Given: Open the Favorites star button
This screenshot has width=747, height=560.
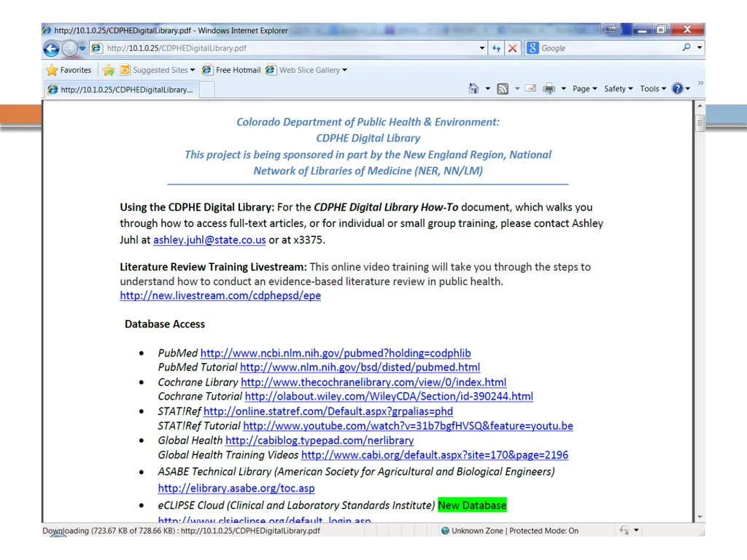Looking at the screenshot, I should [69, 70].
